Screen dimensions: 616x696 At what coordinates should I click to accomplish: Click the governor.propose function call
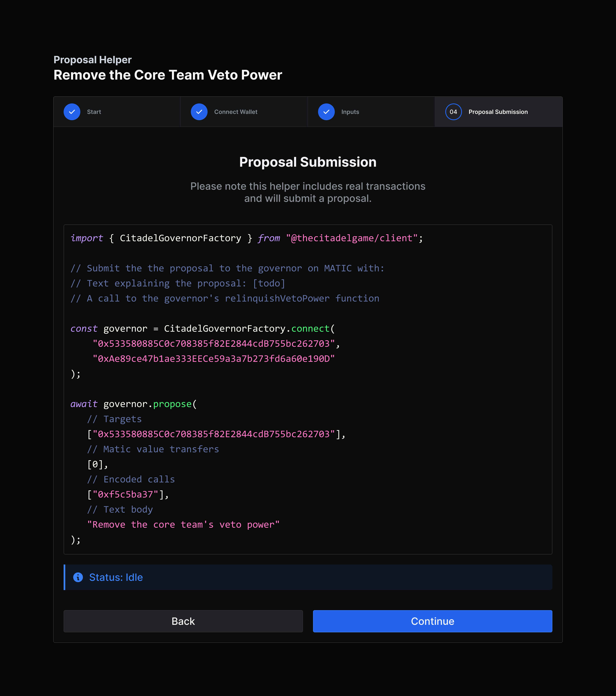click(132, 404)
